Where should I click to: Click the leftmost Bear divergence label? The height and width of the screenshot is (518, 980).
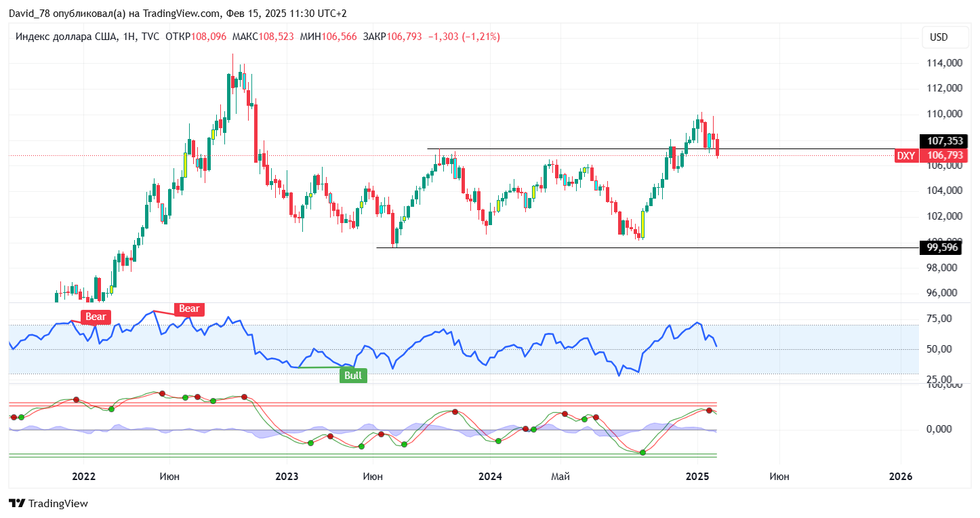click(96, 317)
